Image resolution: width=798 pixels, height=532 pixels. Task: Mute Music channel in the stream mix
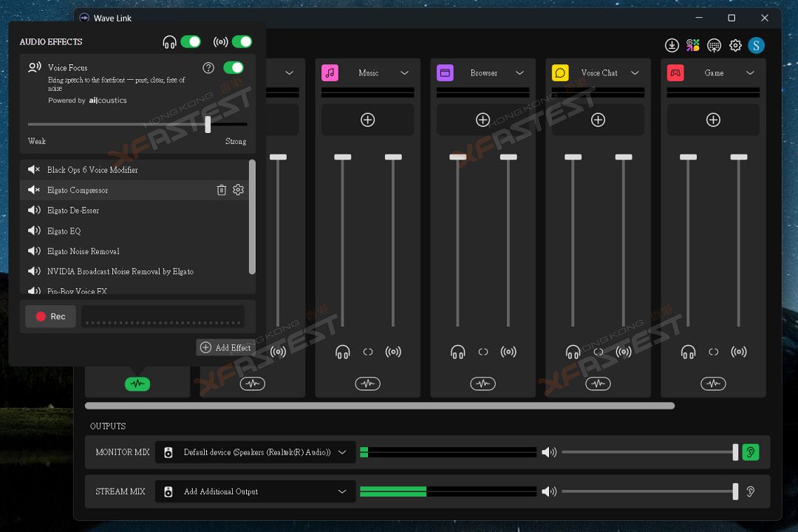[393, 352]
